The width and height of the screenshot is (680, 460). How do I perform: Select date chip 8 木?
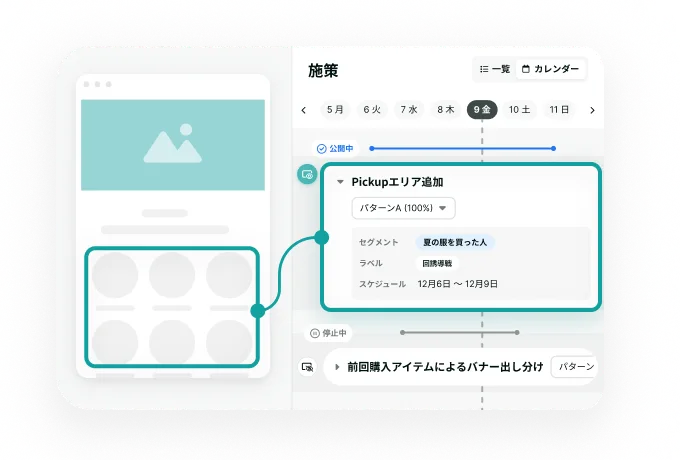pyautogui.click(x=445, y=110)
